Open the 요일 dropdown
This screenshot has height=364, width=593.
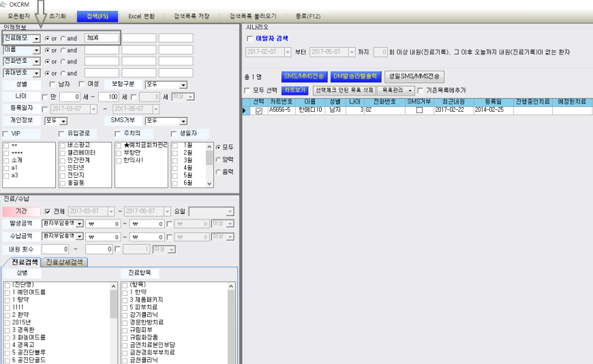pos(230,212)
